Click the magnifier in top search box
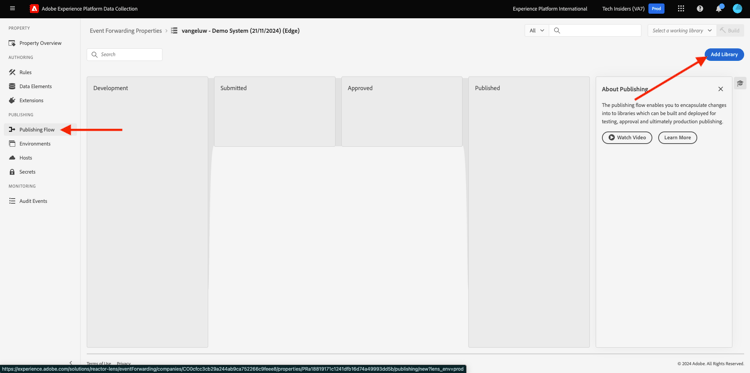The image size is (750, 373). [x=557, y=31]
